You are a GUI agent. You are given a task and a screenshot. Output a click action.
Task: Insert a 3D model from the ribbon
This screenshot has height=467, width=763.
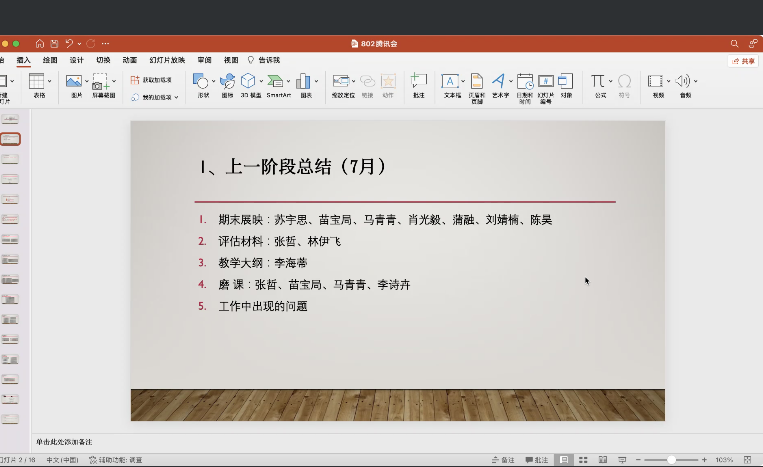click(248, 82)
